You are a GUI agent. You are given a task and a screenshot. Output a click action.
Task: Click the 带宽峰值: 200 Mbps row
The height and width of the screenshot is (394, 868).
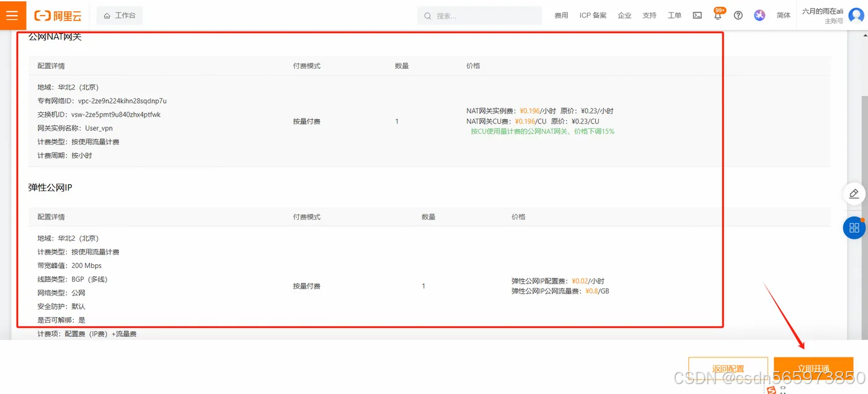click(69, 266)
